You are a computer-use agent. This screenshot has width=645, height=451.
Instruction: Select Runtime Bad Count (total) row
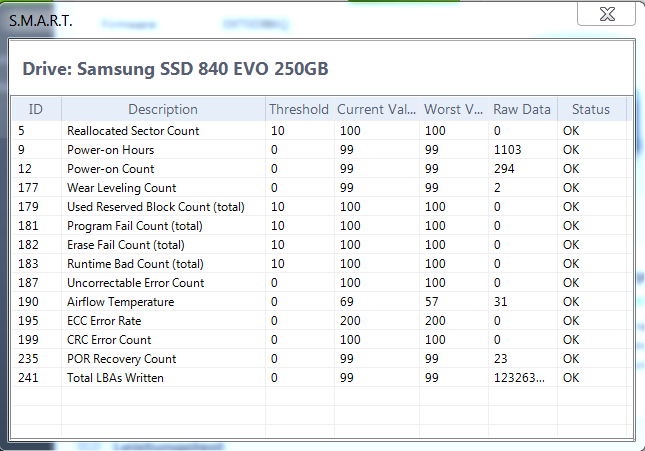320,264
